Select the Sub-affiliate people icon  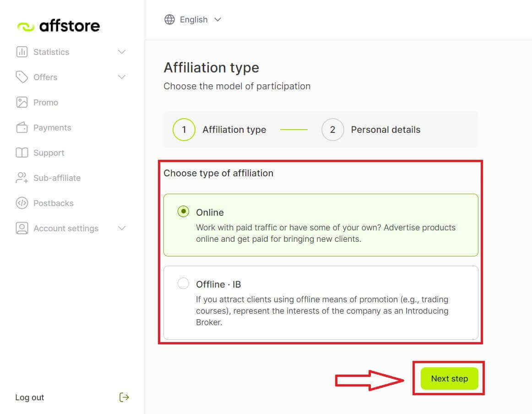click(22, 178)
